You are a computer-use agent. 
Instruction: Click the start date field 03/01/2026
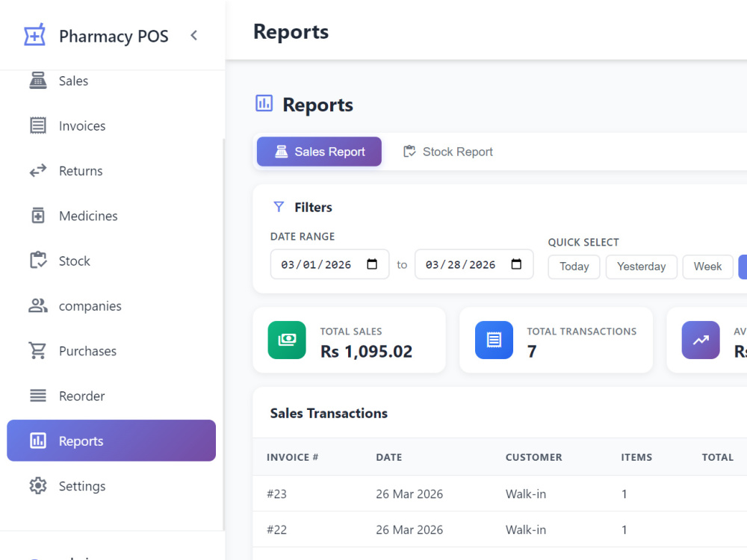point(329,264)
